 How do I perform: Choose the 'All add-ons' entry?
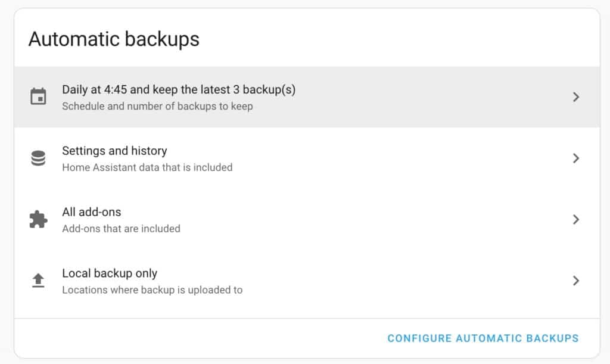pyautogui.click(x=92, y=213)
